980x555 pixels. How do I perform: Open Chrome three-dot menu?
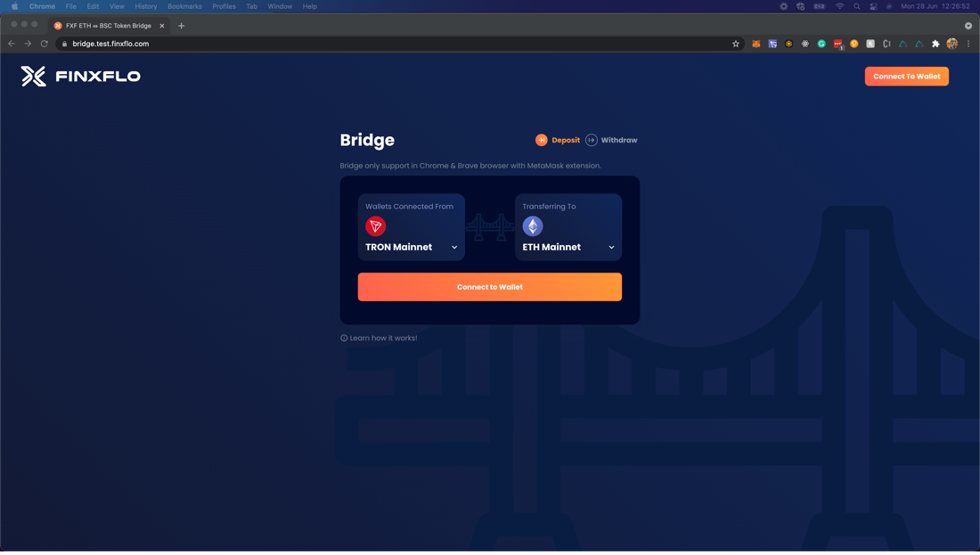coord(968,44)
